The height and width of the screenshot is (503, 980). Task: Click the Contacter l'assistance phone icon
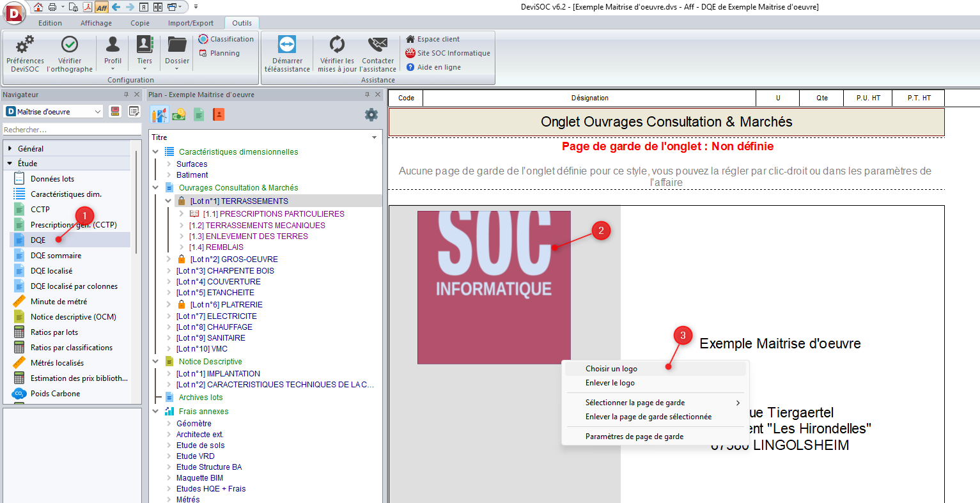click(378, 45)
